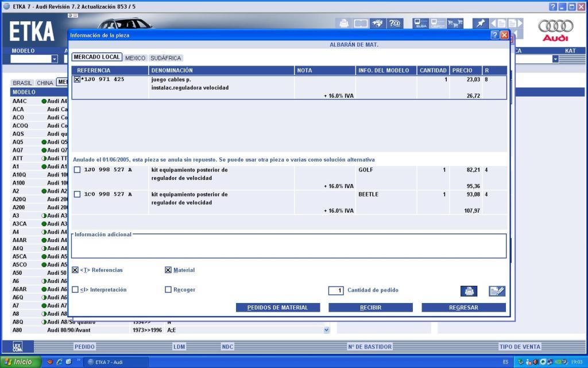Viewport: 588px width, 368px height.
Task: Click the ELSA toolbar icon
Action: click(x=421, y=24)
